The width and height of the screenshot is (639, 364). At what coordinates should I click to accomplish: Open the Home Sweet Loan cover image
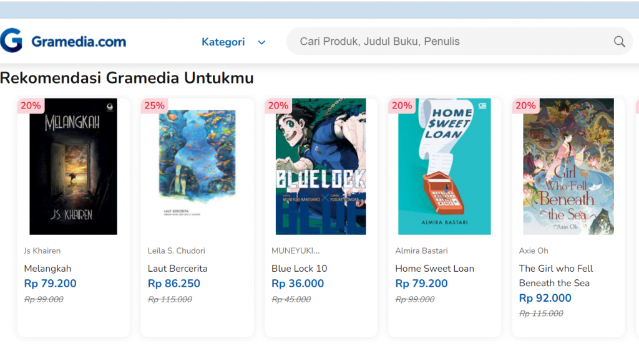[x=444, y=166]
